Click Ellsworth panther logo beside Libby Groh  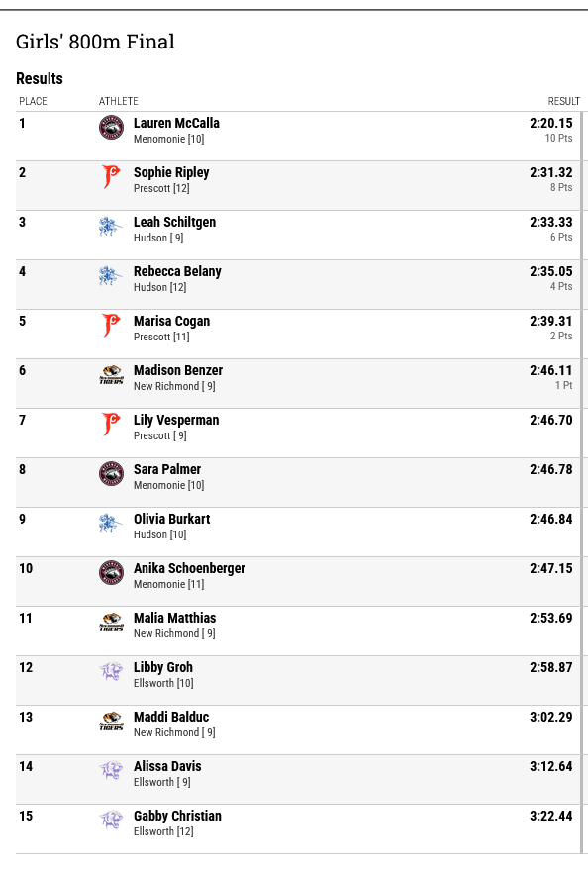(111, 672)
